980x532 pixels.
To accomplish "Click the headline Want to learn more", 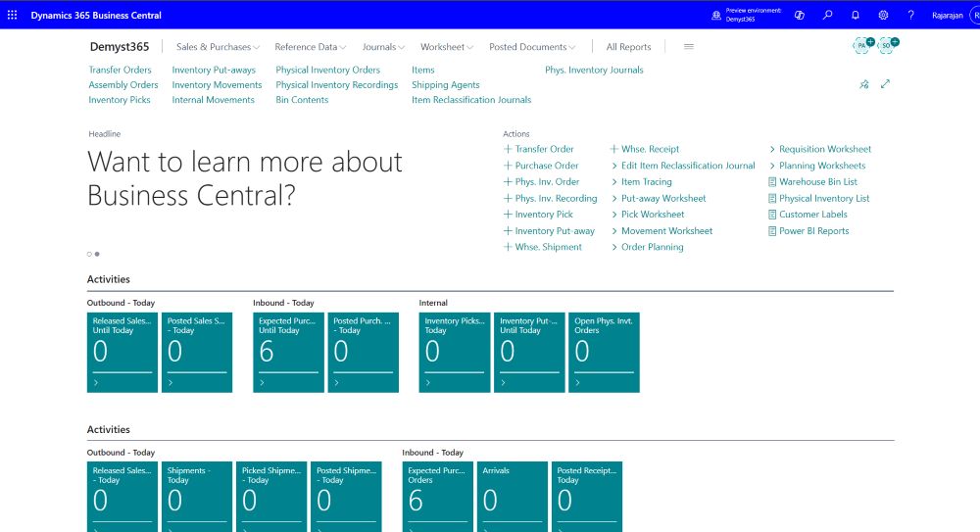I will (x=245, y=178).
